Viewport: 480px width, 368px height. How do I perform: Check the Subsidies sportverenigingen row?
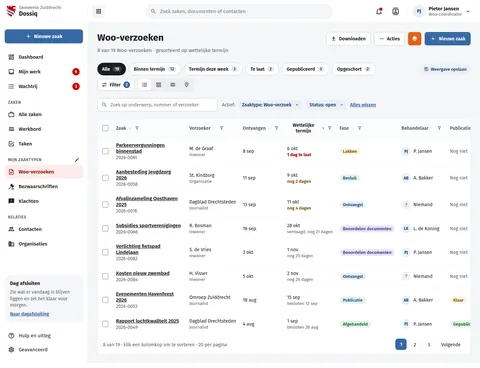(105, 228)
